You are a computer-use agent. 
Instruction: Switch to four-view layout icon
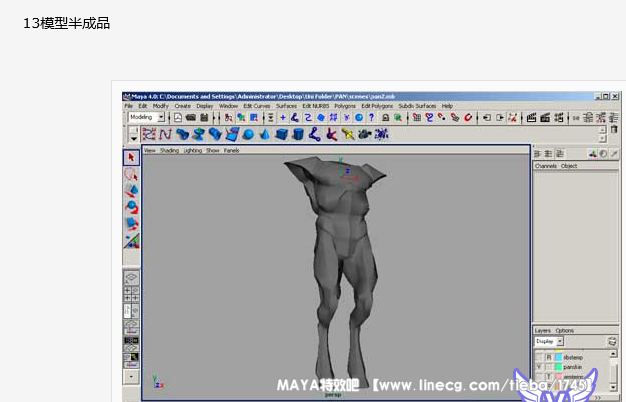(x=131, y=294)
